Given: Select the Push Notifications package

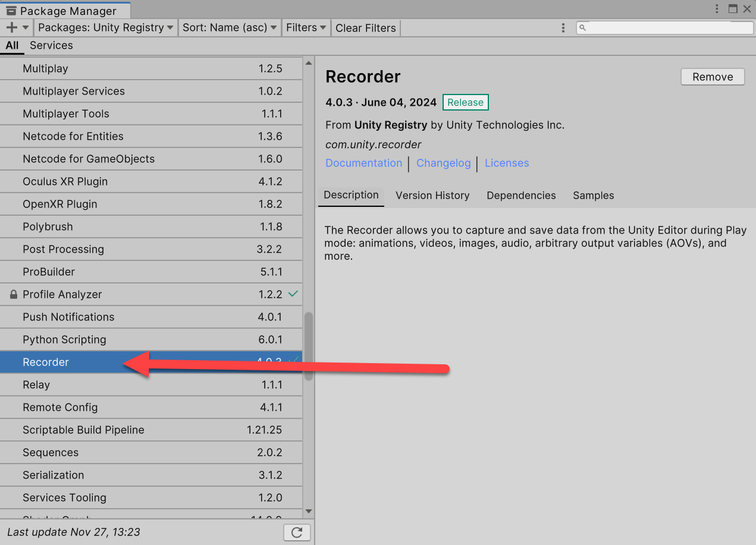Looking at the screenshot, I should pos(151,317).
